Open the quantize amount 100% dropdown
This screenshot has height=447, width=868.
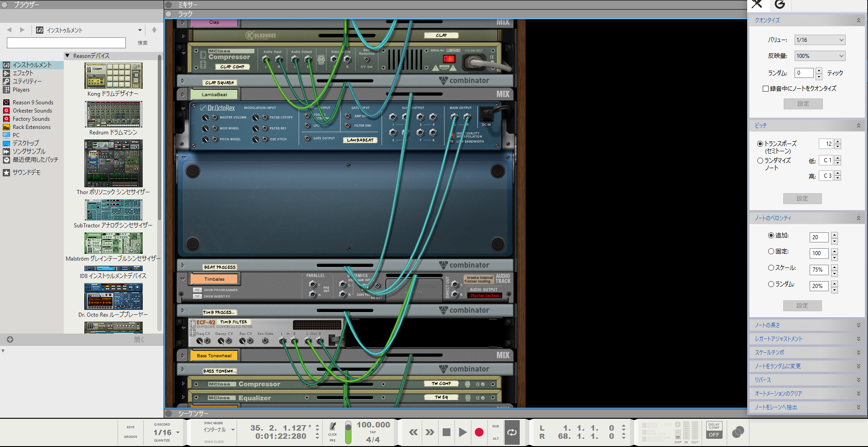(820, 56)
